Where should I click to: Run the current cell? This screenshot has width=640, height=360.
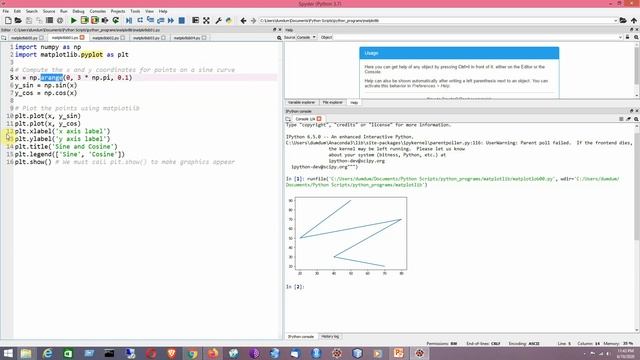pyautogui.click(x=84, y=20)
